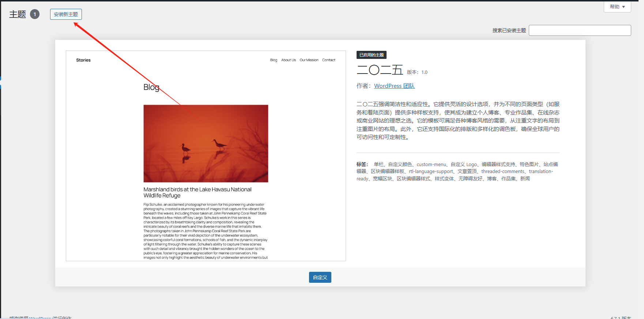Click the theme screenshot thumbnail
644x319 pixels.
[206, 156]
